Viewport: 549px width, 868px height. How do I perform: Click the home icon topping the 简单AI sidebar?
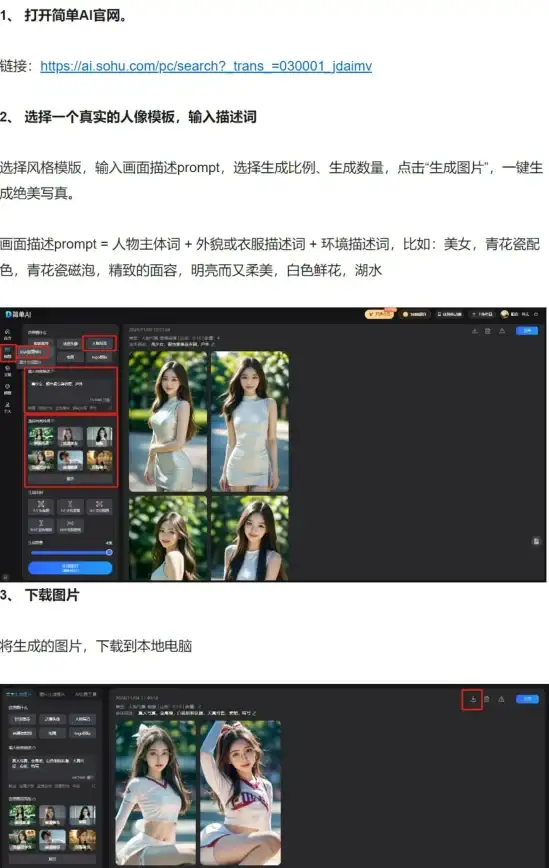8,334
